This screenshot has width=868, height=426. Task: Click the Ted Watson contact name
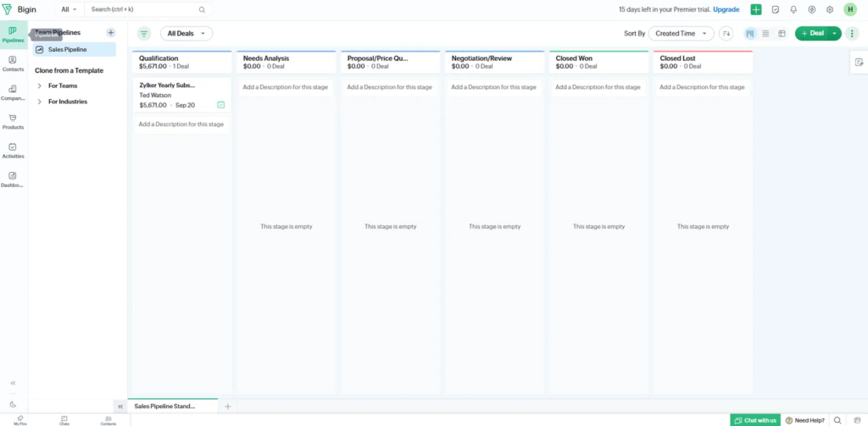155,95
